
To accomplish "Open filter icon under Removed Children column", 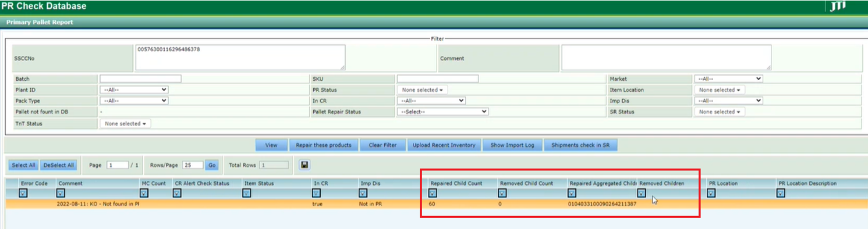I will click(x=642, y=193).
